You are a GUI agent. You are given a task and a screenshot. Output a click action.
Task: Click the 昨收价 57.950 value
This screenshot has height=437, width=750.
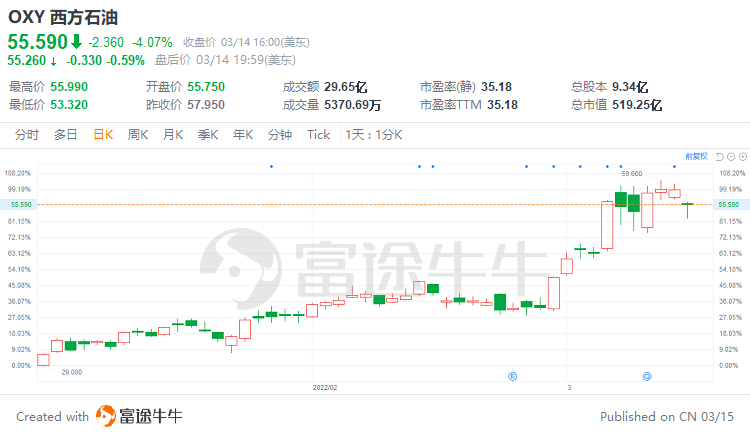[206, 105]
